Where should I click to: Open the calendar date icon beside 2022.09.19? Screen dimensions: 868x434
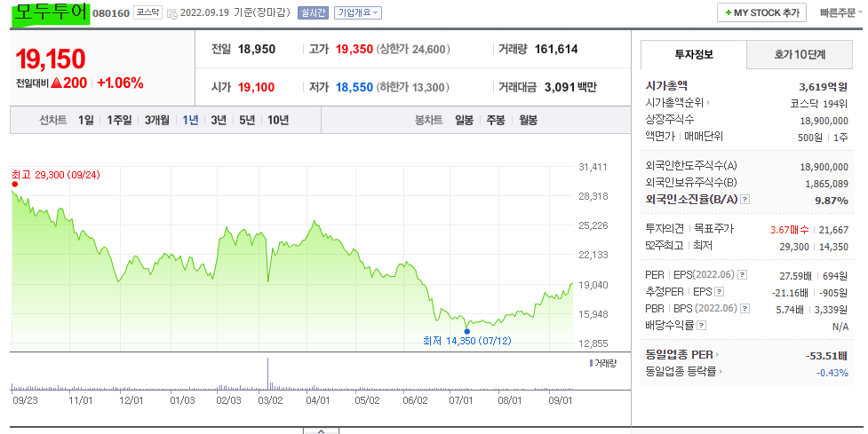coord(171,13)
